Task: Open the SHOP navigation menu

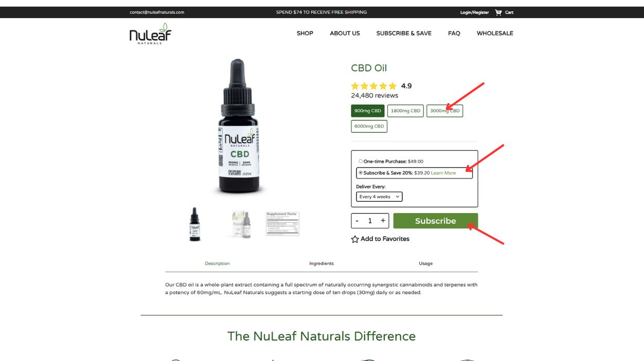Action: (305, 33)
